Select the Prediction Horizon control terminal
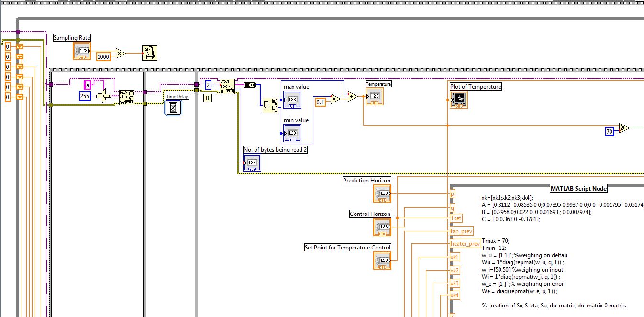Screen dimensions: 644x317 point(382,193)
